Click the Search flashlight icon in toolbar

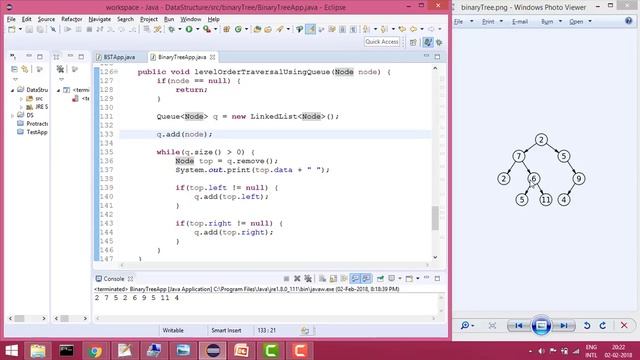point(280,29)
